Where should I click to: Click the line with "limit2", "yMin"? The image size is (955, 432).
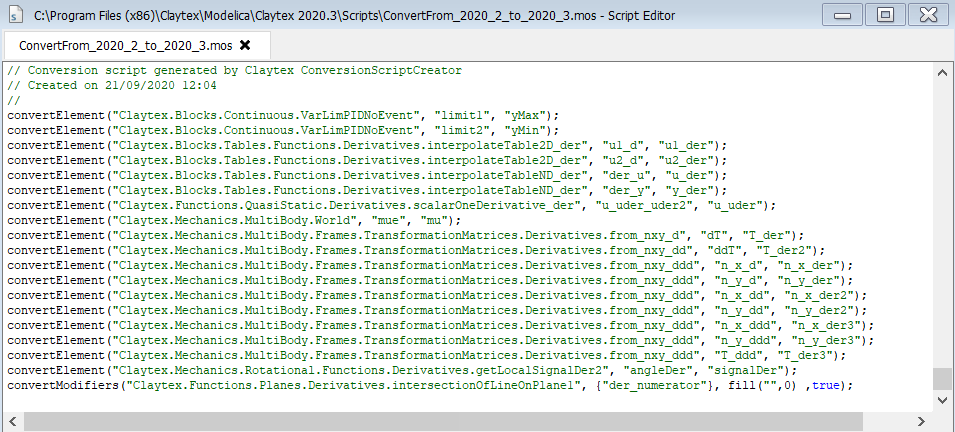point(283,130)
